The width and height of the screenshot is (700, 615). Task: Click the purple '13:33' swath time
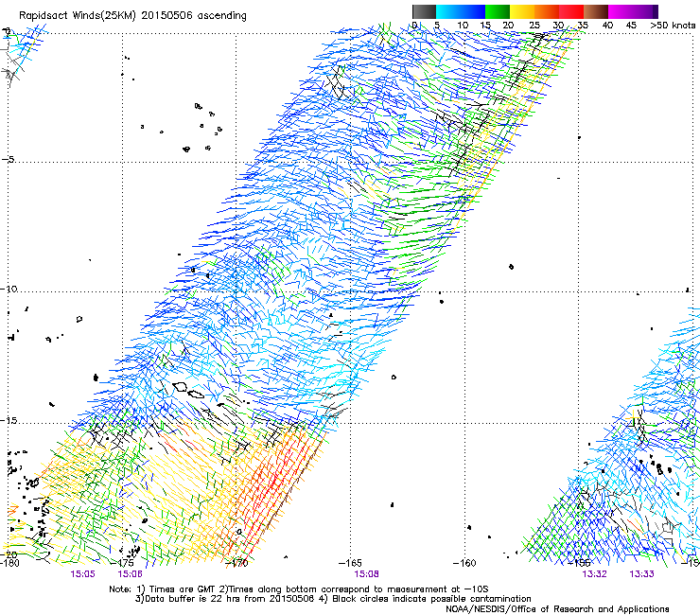(x=642, y=574)
